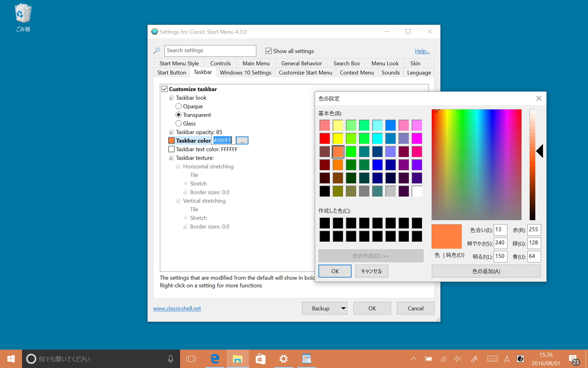Click the Search settings input field

210,51
